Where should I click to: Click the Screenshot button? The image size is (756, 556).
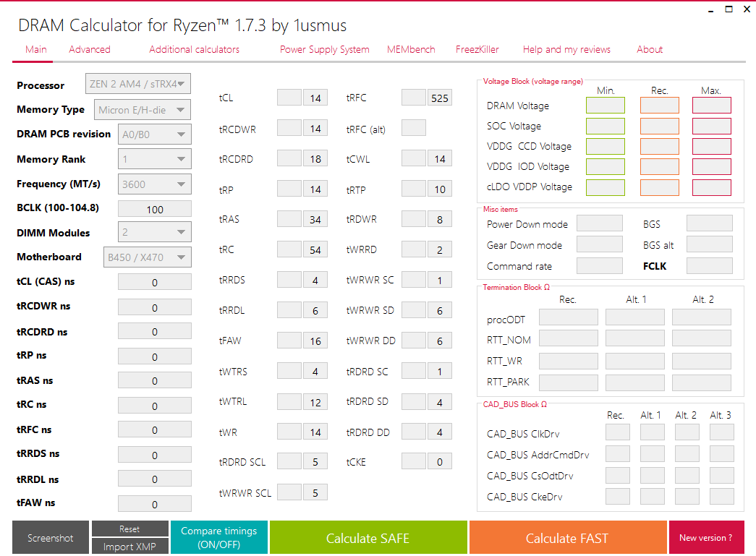coord(51,537)
